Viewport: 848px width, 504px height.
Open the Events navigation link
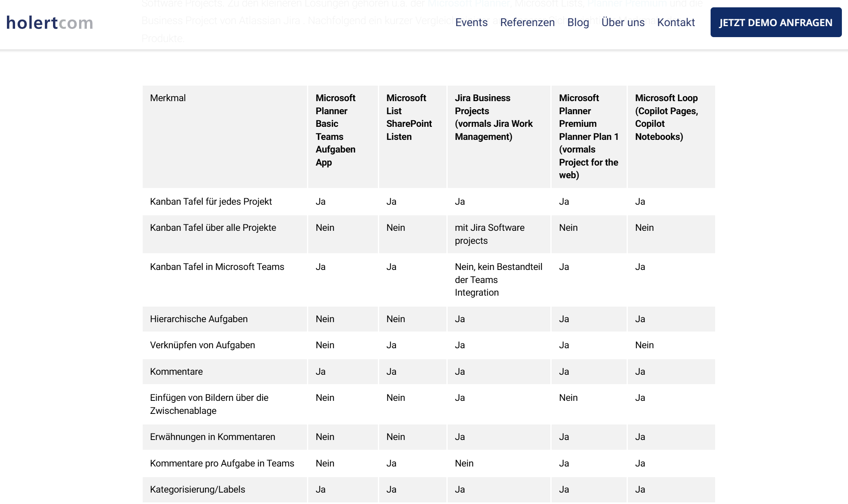(471, 22)
